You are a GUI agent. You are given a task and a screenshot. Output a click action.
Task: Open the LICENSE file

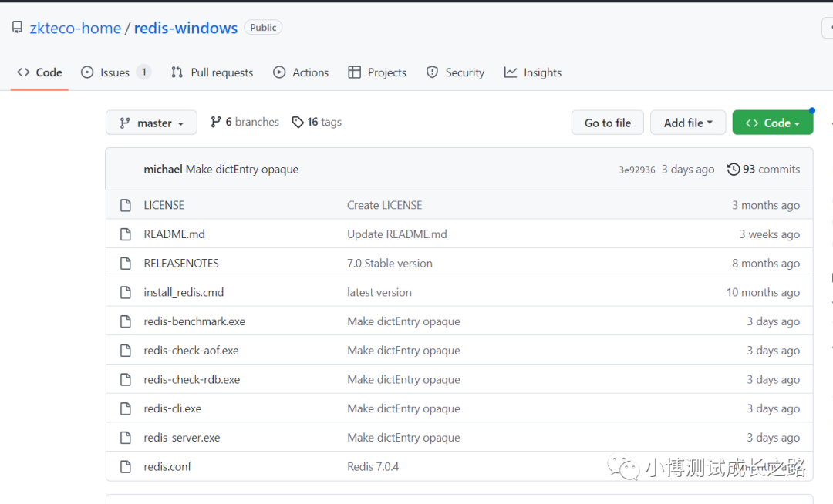(164, 205)
